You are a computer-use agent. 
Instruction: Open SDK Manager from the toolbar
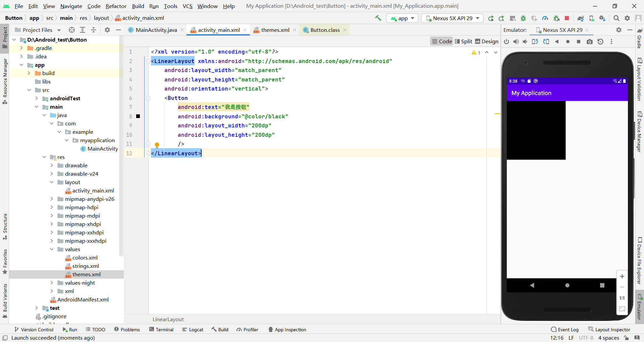[602, 18]
